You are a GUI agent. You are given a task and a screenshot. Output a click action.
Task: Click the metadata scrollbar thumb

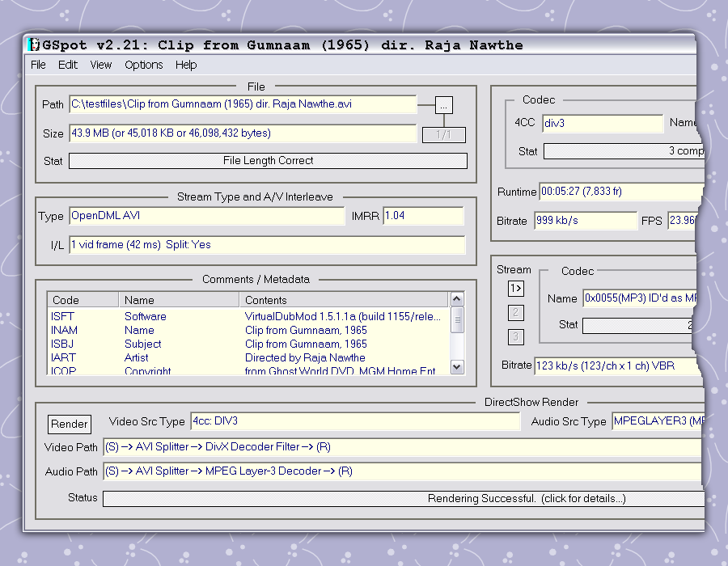pyautogui.click(x=457, y=319)
